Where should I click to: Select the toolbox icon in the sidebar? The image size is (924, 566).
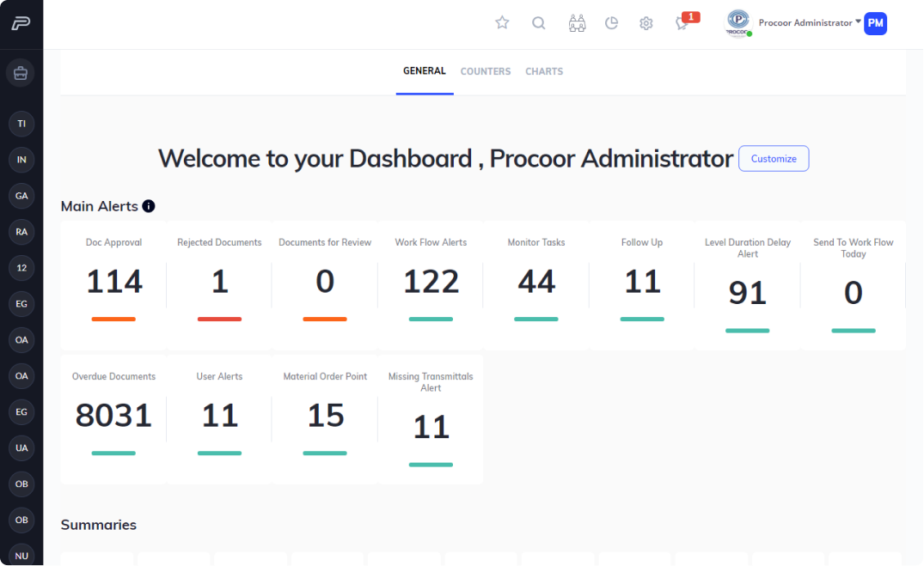pyautogui.click(x=21, y=73)
